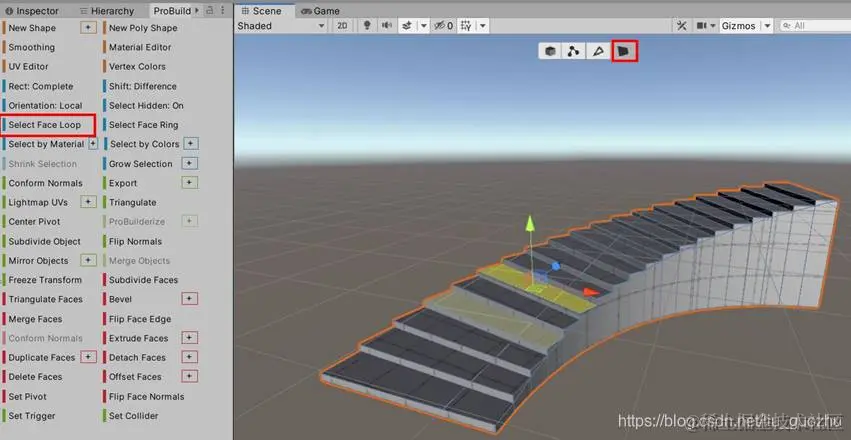851x440 pixels.
Task: Open the Hierarchy tab
Action: 107,11
